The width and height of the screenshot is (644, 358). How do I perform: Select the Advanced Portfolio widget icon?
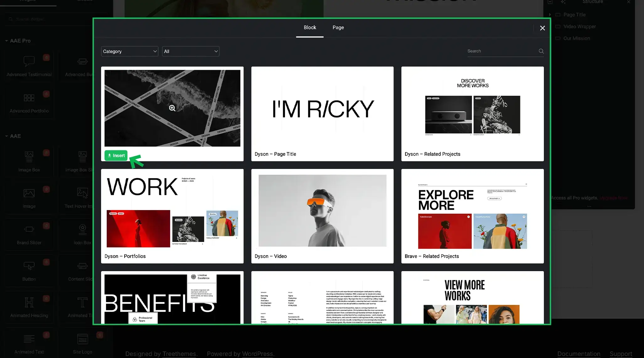tap(29, 98)
